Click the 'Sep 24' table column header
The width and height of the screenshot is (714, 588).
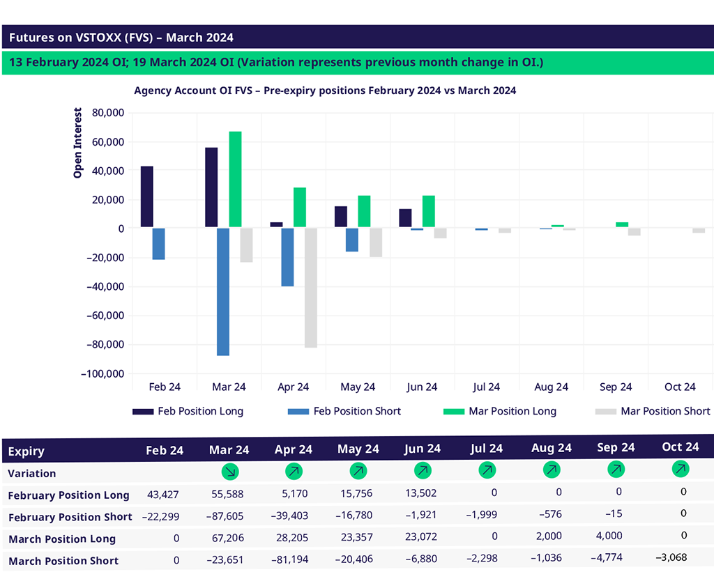(x=616, y=447)
